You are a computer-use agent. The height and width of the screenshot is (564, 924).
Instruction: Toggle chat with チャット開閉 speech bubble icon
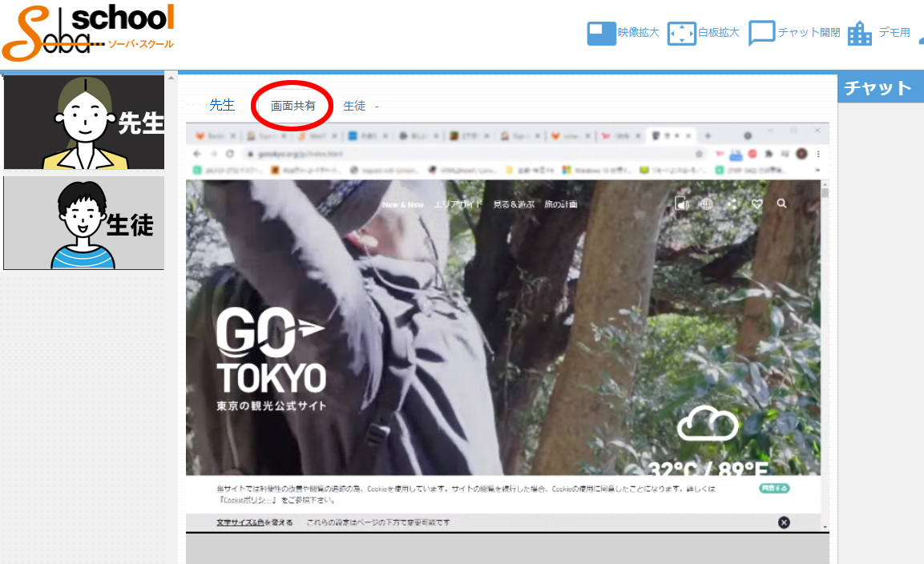(761, 33)
